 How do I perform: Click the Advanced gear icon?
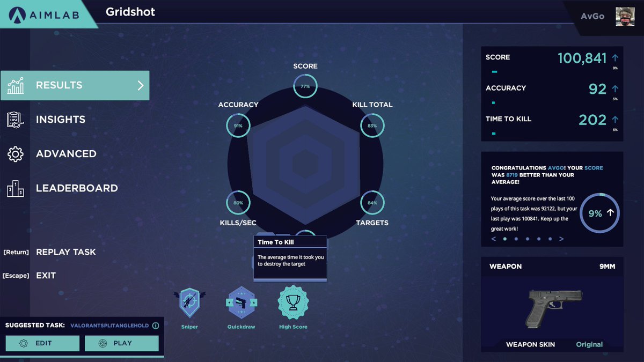pos(16,154)
